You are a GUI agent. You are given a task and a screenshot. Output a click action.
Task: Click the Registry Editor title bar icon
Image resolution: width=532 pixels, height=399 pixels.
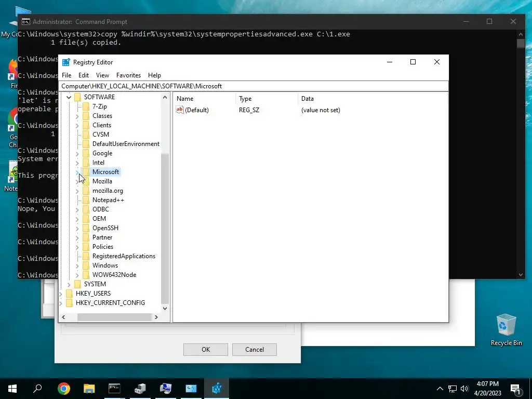pyautogui.click(x=66, y=62)
